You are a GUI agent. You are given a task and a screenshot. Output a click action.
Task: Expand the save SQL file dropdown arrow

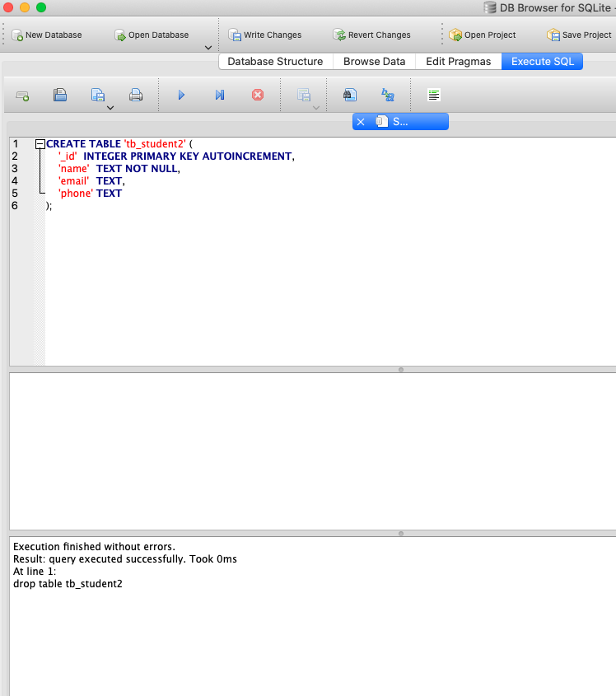pos(110,107)
